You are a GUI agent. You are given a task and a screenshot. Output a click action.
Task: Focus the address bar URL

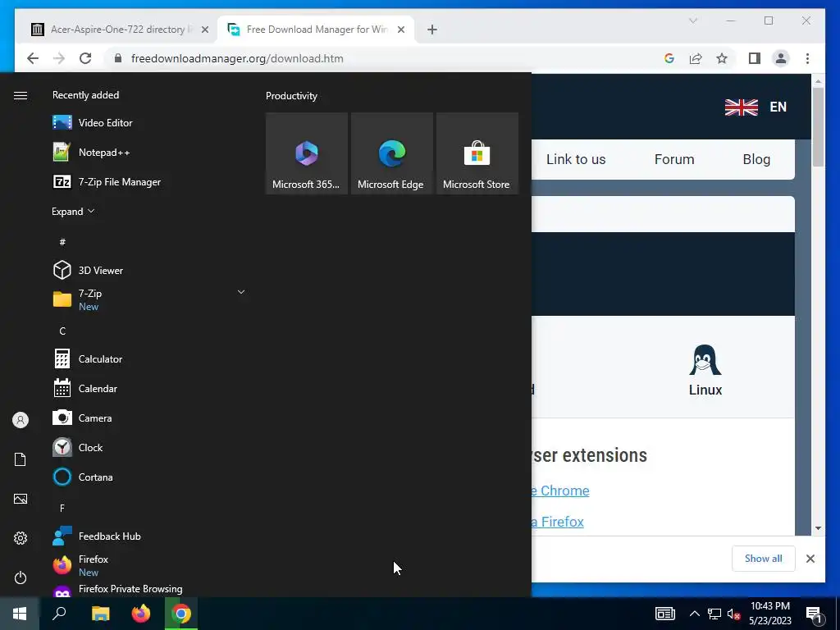pyautogui.click(x=237, y=58)
